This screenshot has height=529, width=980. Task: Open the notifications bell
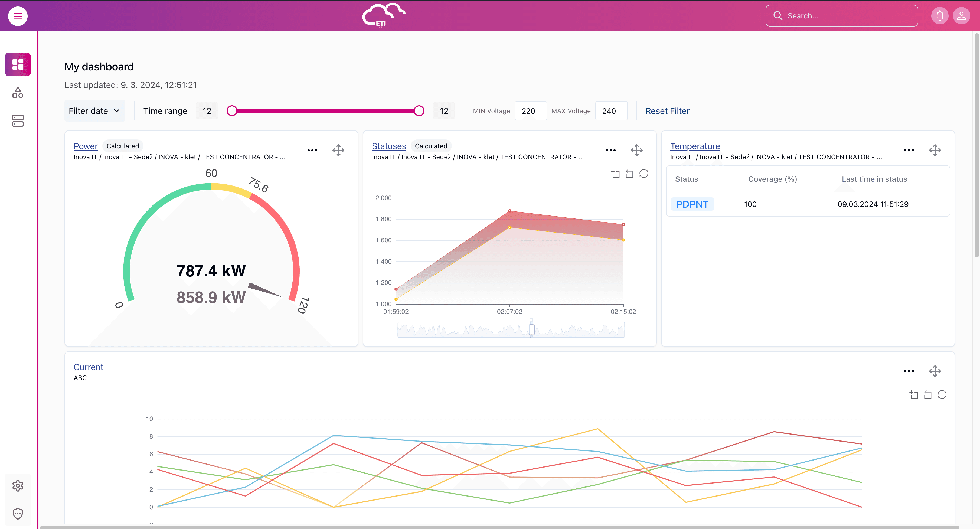(940, 16)
